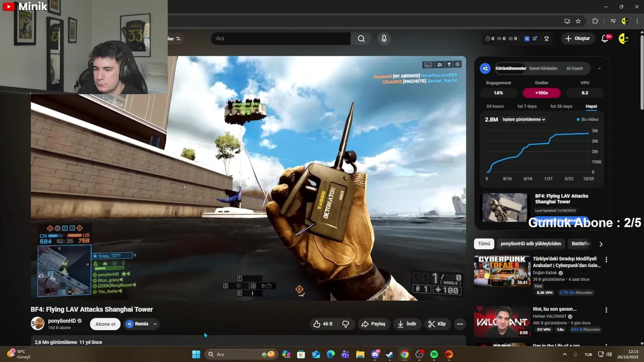The image size is (644, 362).
Task: Select the Tümü filter chip
Action: click(484, 244)
